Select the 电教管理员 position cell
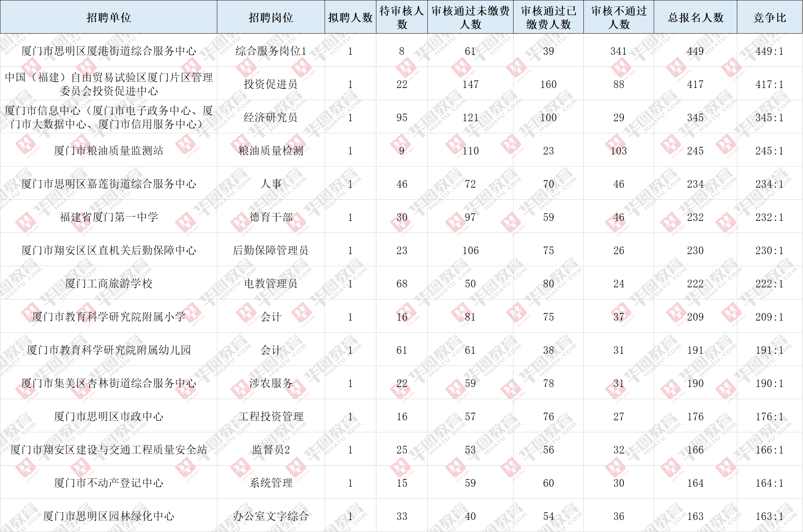 (x=271, y=283)
